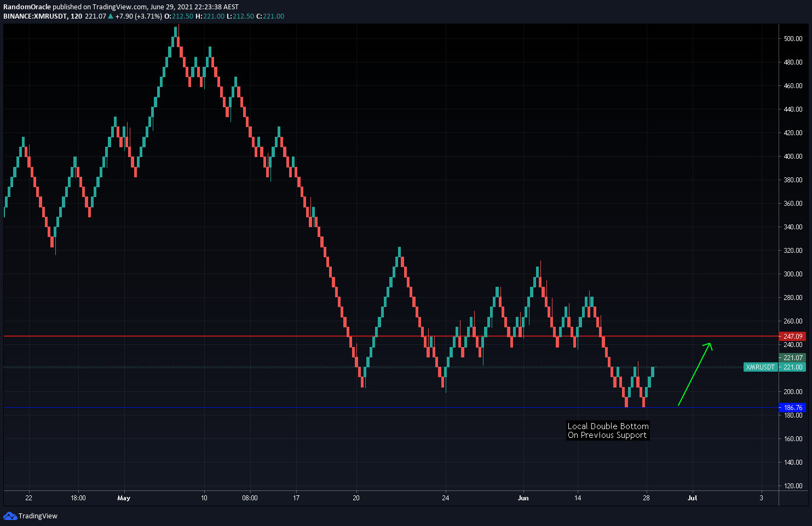
Task: Click the 'Jun' date axis label
Action: click(x=523, y=498)
